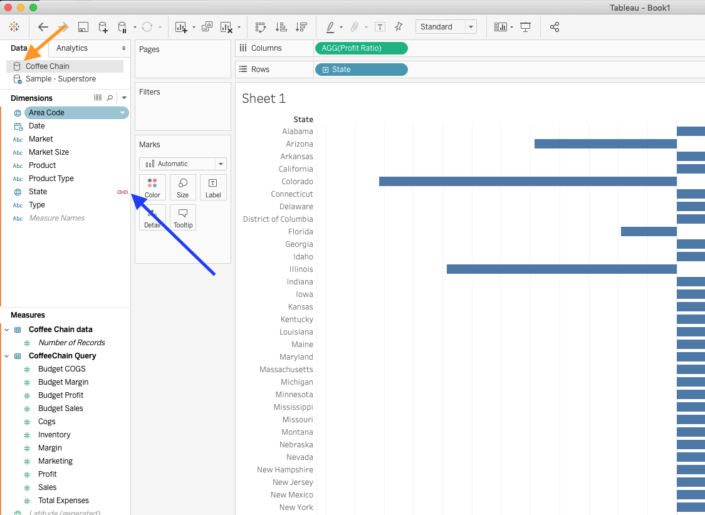Open the Area Code field dropdown arrow

122,113
